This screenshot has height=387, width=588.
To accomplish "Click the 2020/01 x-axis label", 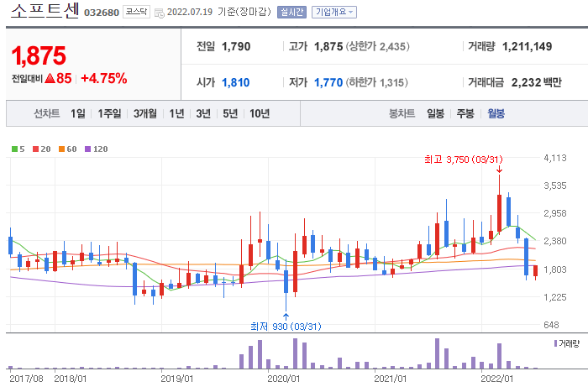I will tap(284, 379).
